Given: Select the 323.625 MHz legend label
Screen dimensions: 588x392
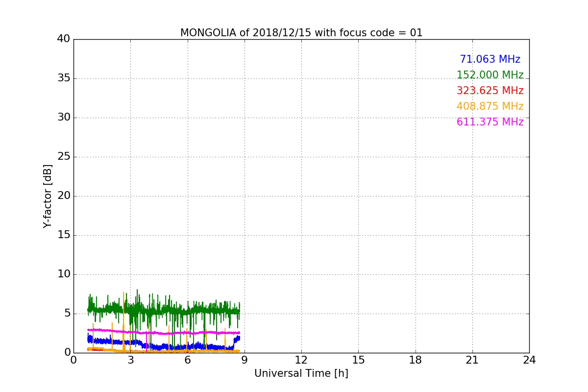Looking at the screenshot, I should [x=490, y=91].
